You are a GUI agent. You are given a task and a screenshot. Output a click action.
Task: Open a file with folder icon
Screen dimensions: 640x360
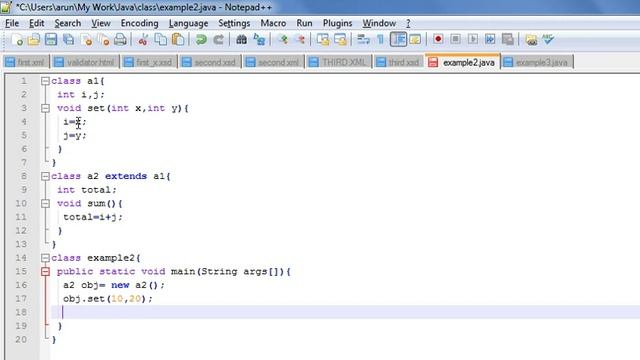[34, 40]
